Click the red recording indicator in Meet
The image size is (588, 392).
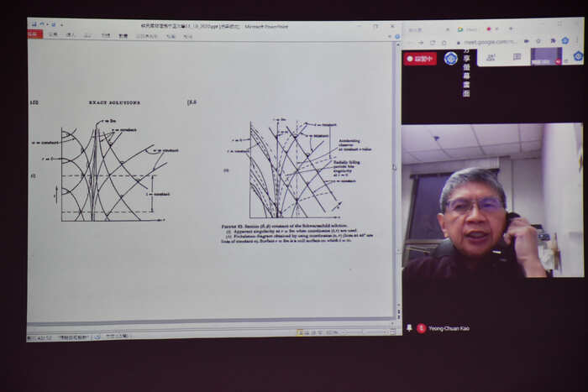[420, 59]
